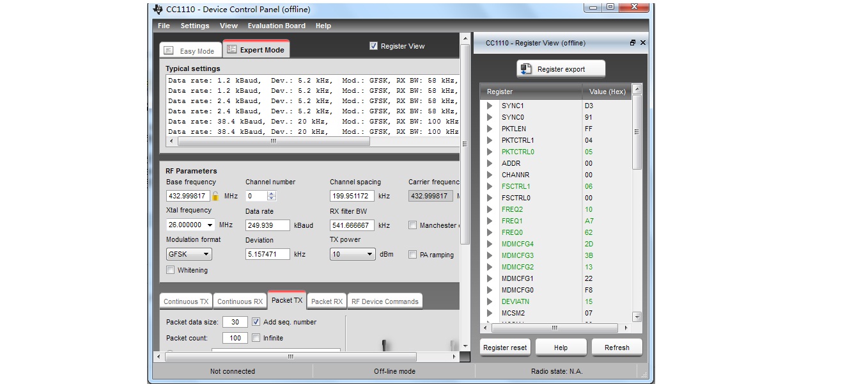This screenshot has height=384, width=868.
Task: Check the Infinite packet count box
Action: coord(256,338)
